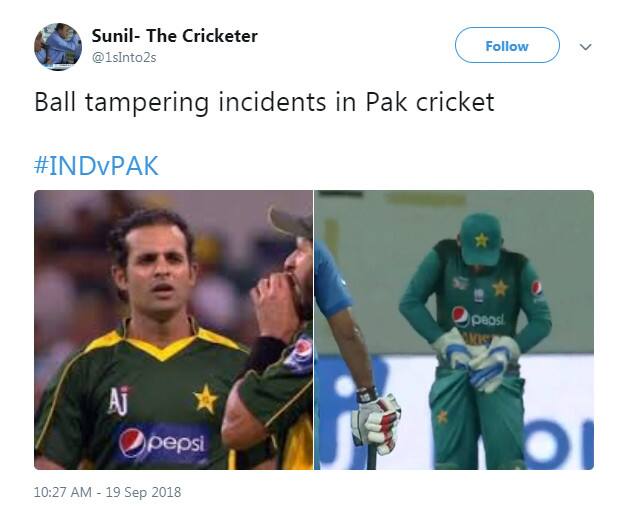Viewport: 623px width, 514px height.
Task: Click the wicketkeeper's blue and white gloves
Action: point(477,359)
